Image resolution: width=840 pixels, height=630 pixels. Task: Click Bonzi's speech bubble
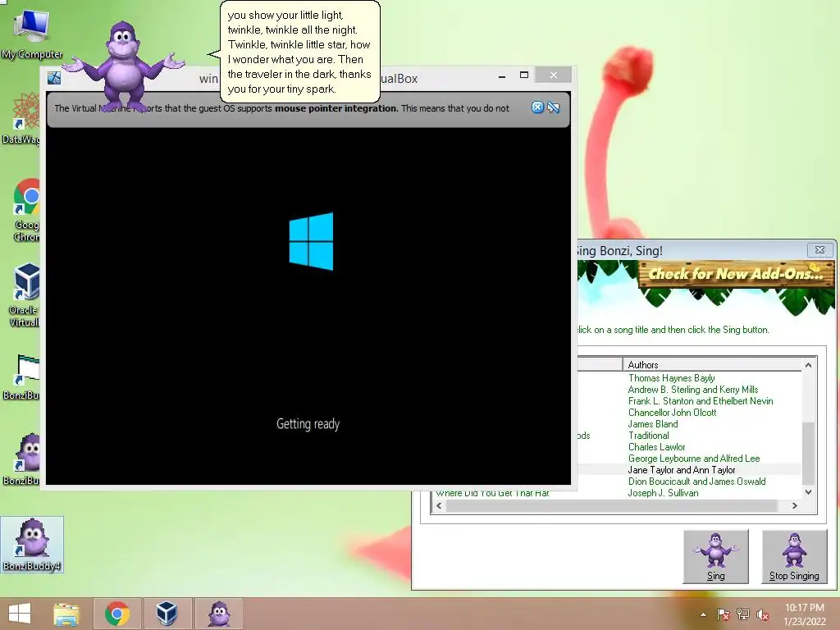[x=300, y=52]
